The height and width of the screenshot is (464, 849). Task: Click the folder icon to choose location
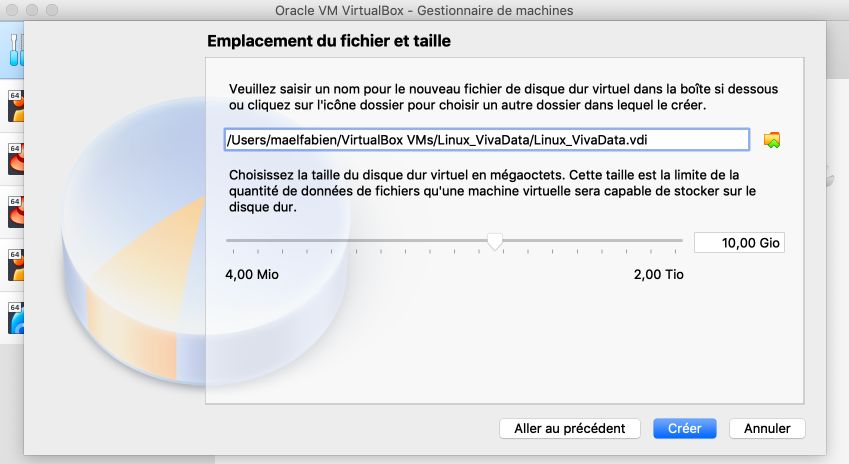tap(772, 140)
